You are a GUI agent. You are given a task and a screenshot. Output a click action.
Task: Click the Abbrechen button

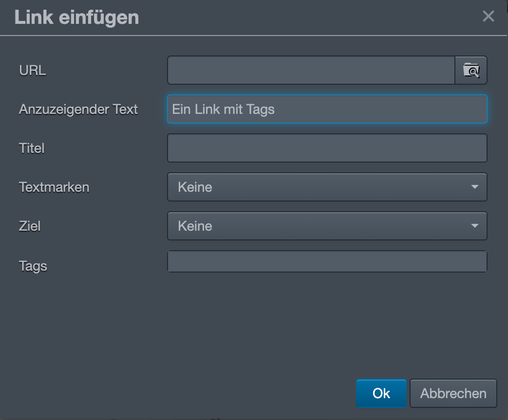click(453, 393)
